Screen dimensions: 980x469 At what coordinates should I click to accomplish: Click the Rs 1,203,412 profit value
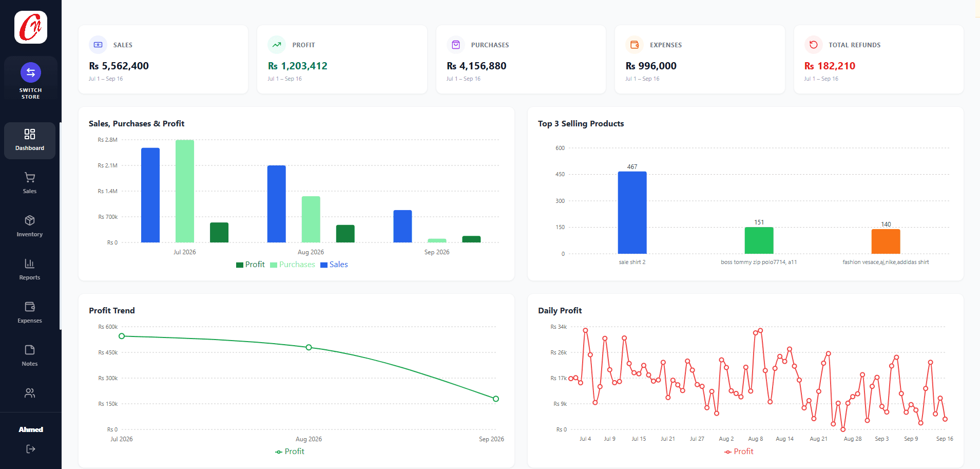(297, 66)
